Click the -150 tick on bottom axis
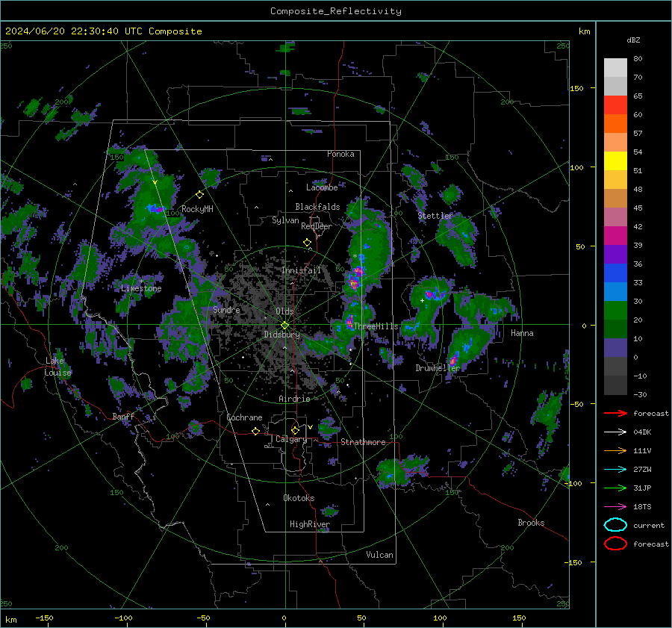This screenshot has height=628, width=672. pyautogui.click(x=44, y=618)
